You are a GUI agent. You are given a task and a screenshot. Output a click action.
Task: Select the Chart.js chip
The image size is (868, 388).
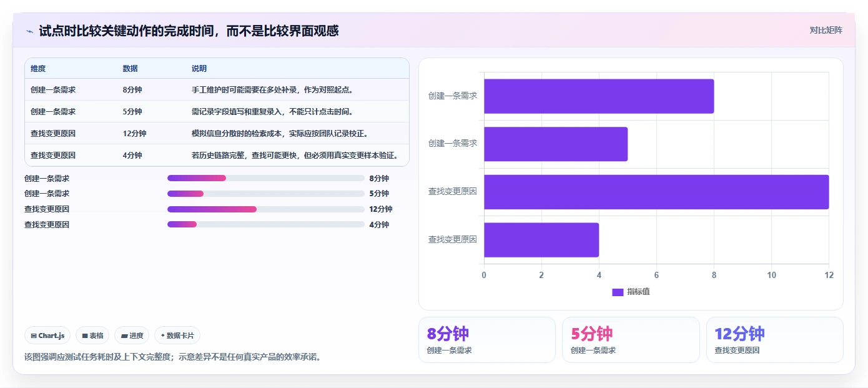click(x=47, y=336)
